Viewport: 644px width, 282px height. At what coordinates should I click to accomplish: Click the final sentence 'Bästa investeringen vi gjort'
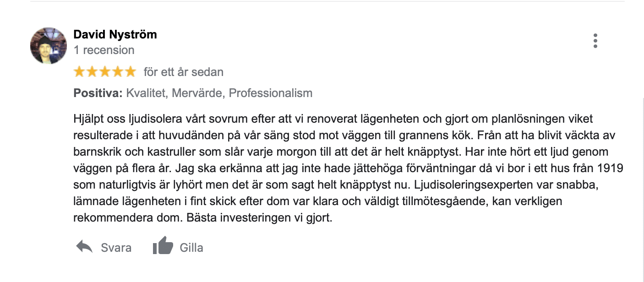(259, 217)
